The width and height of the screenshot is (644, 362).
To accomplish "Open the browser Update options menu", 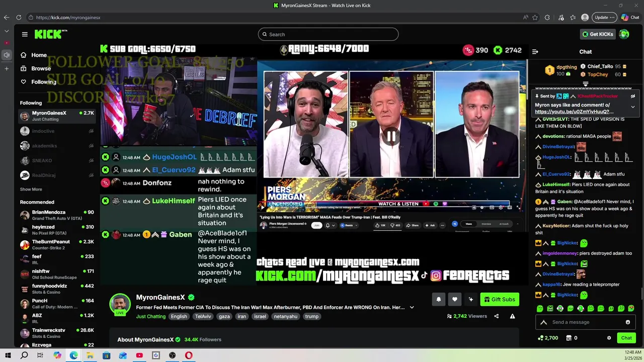I will coord(604,17).
